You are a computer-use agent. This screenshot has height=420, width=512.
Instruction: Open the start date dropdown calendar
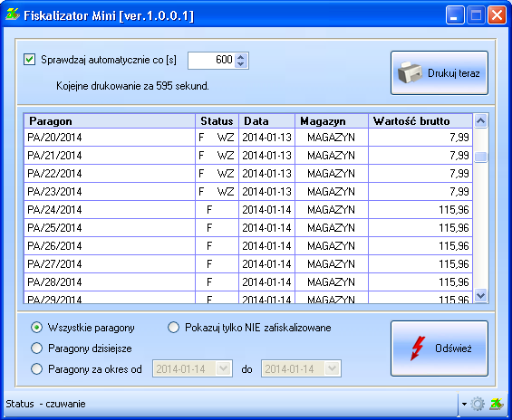tap(224, 368)
